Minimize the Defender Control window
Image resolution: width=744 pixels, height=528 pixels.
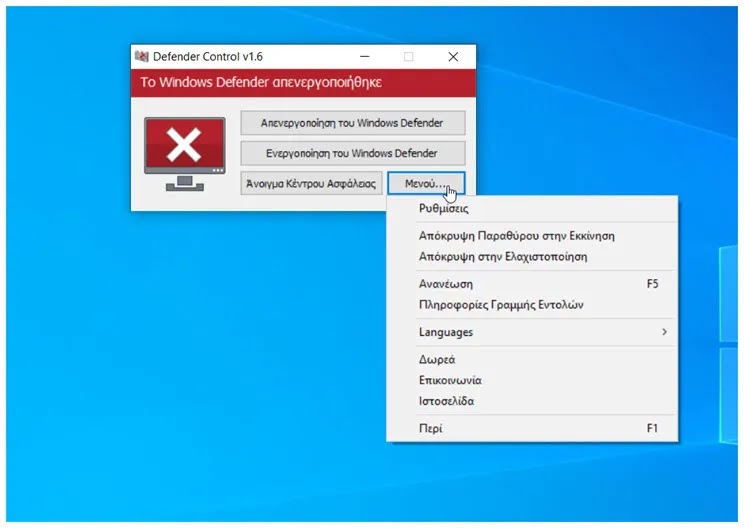click(364, 56)
